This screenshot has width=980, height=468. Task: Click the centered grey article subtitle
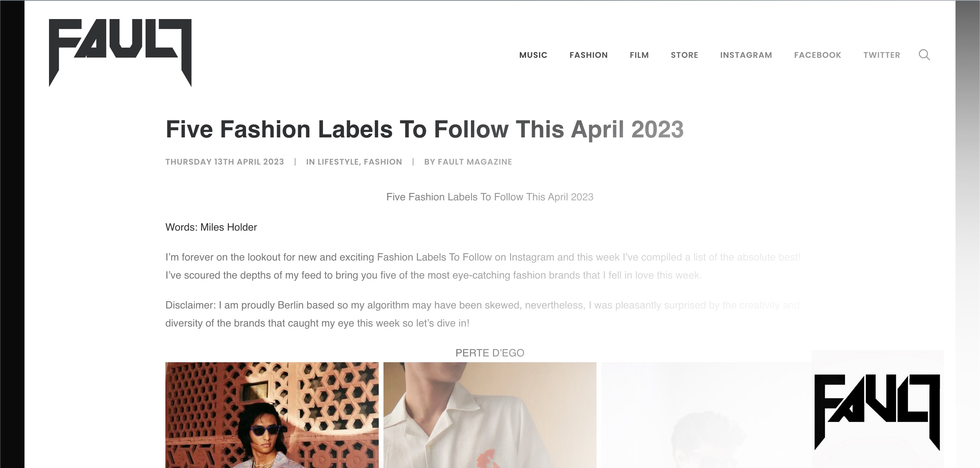coord(490,197)
